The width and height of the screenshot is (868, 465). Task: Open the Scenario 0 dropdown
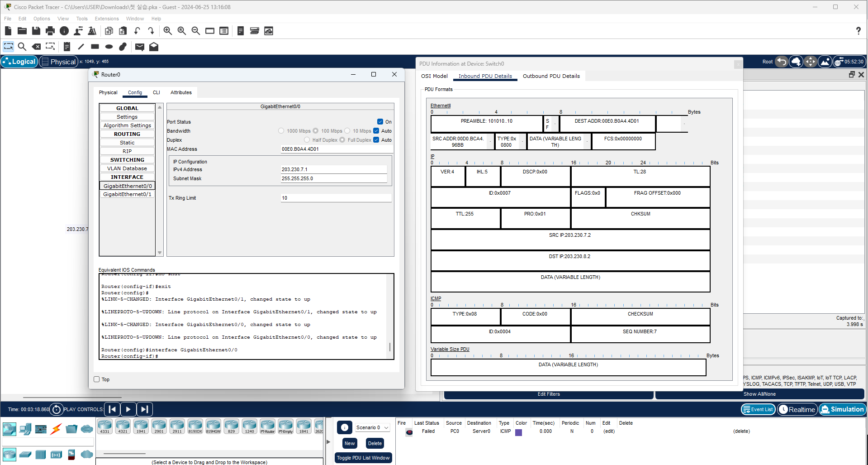click(373, 427)
